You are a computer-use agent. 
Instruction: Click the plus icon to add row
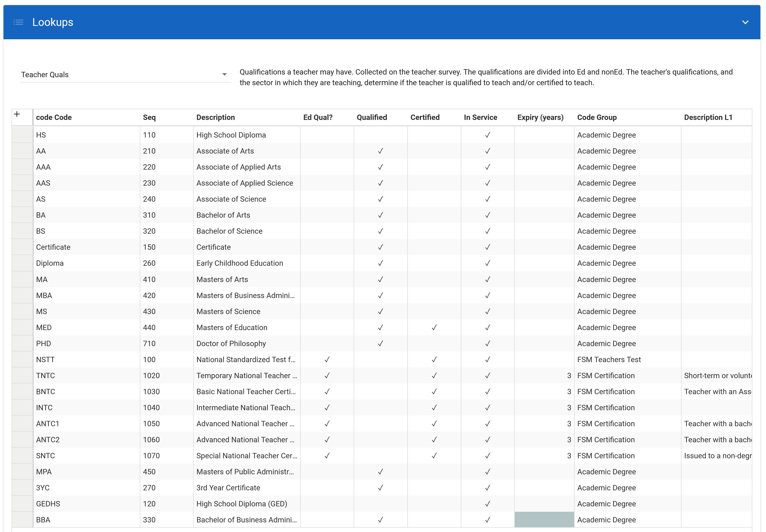pos(17,114)
